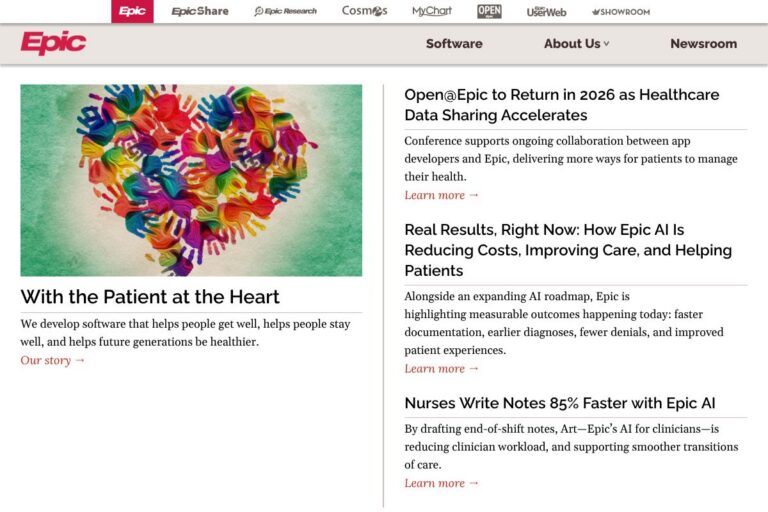Go to the Epic Research logo link
The width and height of the screenshot is (768, 512).
tap(285, 11)
